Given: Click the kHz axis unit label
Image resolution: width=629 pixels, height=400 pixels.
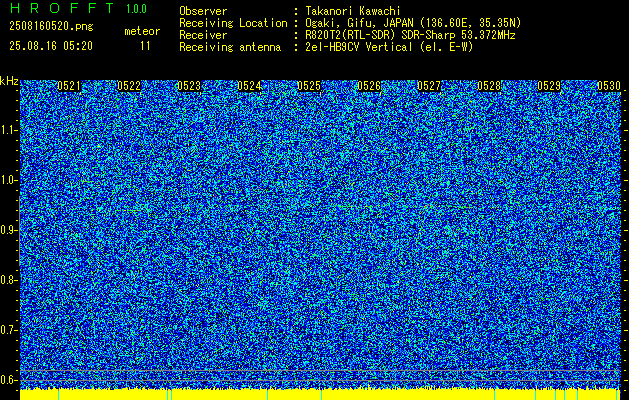Looking at the screenshot, I should 9,81.
